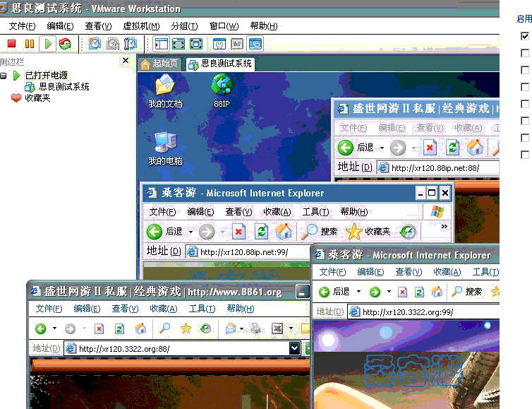Toggle the sidebar view icon in VMware toolbar
The image size is (532, 409).
[161, 44]
